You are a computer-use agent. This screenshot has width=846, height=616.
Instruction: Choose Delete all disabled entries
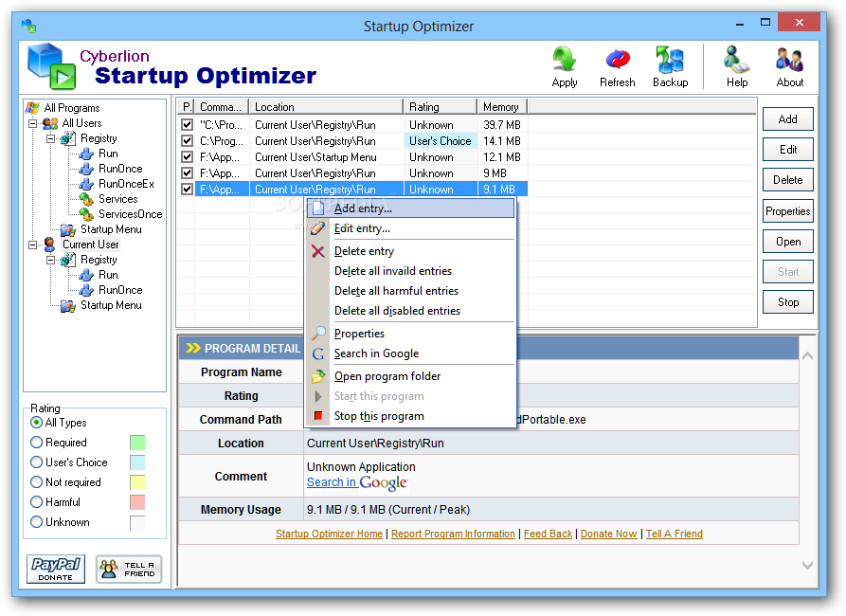click(x=410, y=311)
